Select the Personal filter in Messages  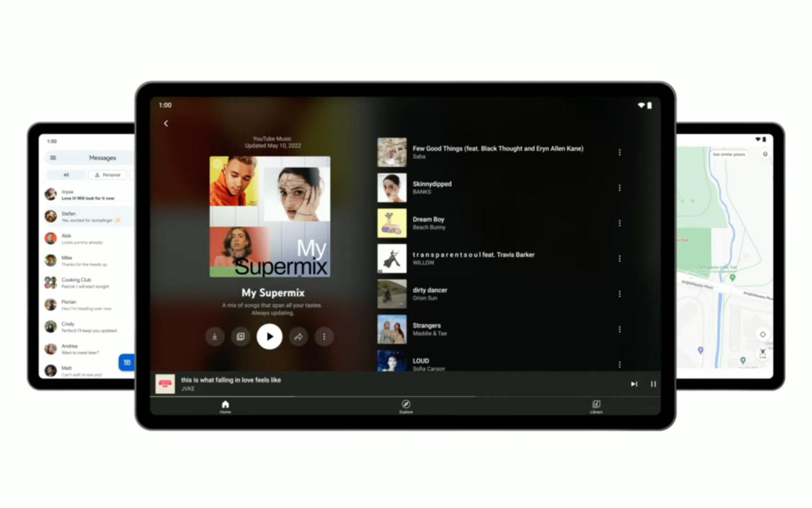pos(107,175)
